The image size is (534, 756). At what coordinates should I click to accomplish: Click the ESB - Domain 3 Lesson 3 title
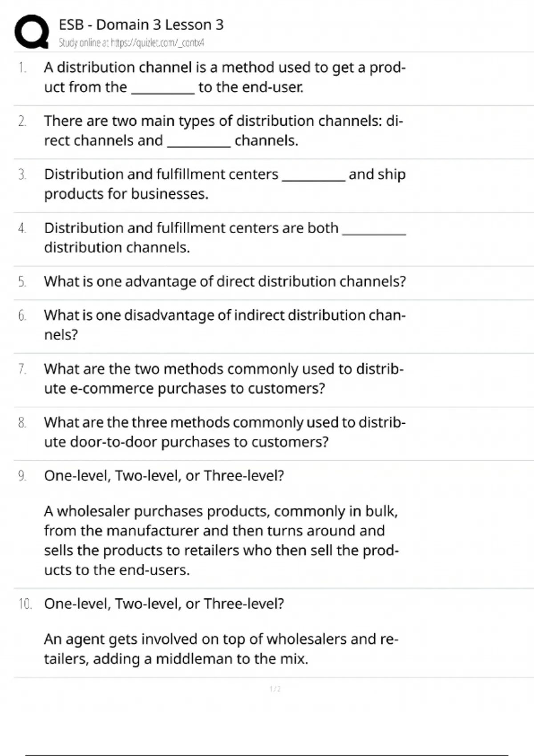141,24
